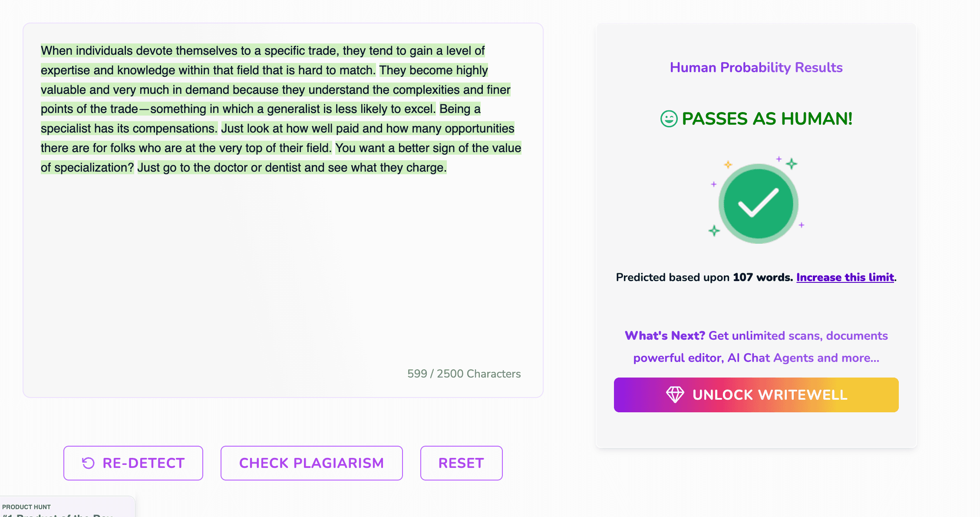The image size is (980, 517).
Task: Click the 'Human Probability Results' title
Action: pyautogui.click(x=756, y=67)
